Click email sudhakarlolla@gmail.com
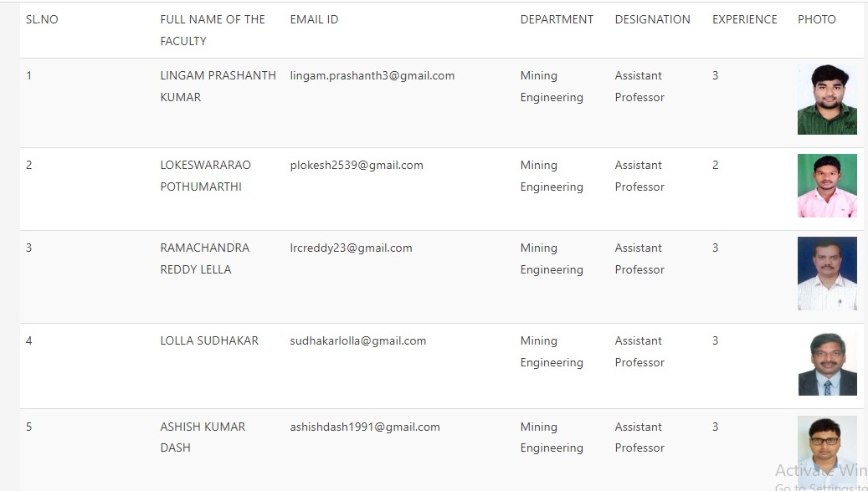The image size is (868, 491). point(358,341)
